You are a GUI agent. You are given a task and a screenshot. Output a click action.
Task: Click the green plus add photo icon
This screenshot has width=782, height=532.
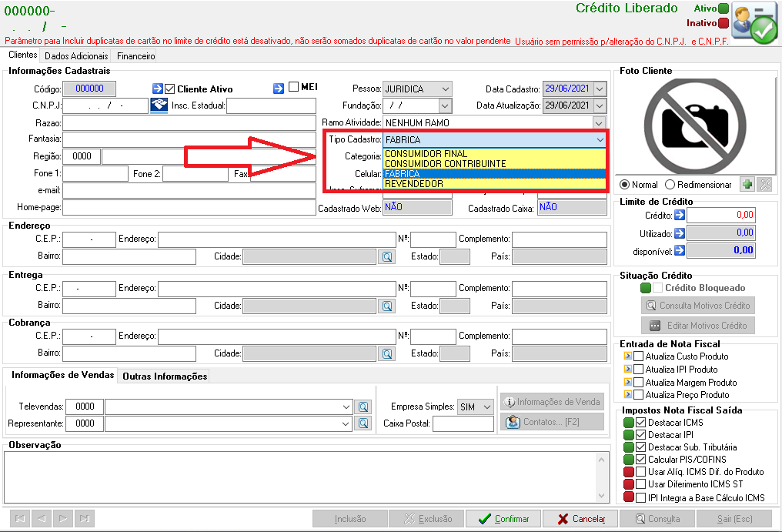747,184
